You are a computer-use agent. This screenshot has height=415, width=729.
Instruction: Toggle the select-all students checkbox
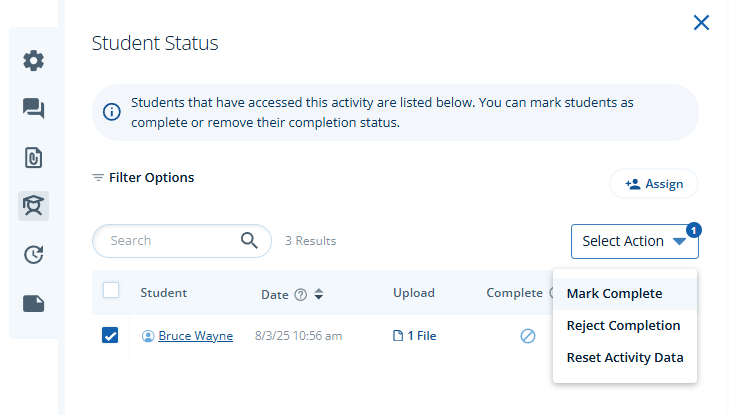[111, 290]
